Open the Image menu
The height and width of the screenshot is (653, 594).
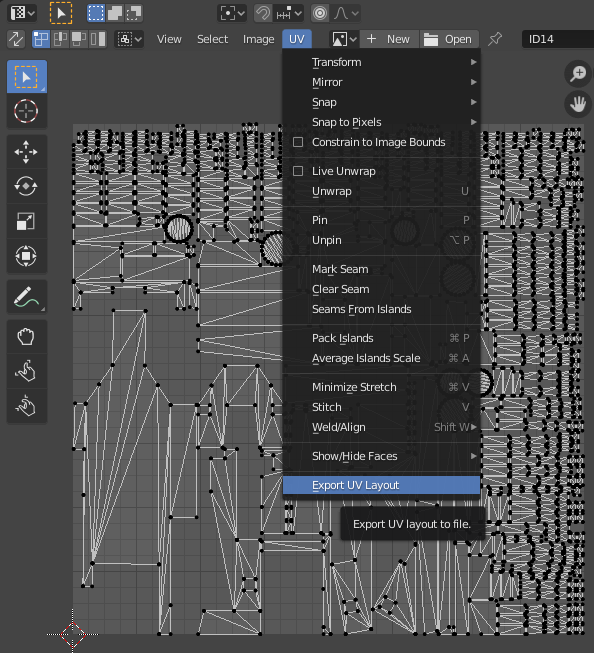(258, 39)
